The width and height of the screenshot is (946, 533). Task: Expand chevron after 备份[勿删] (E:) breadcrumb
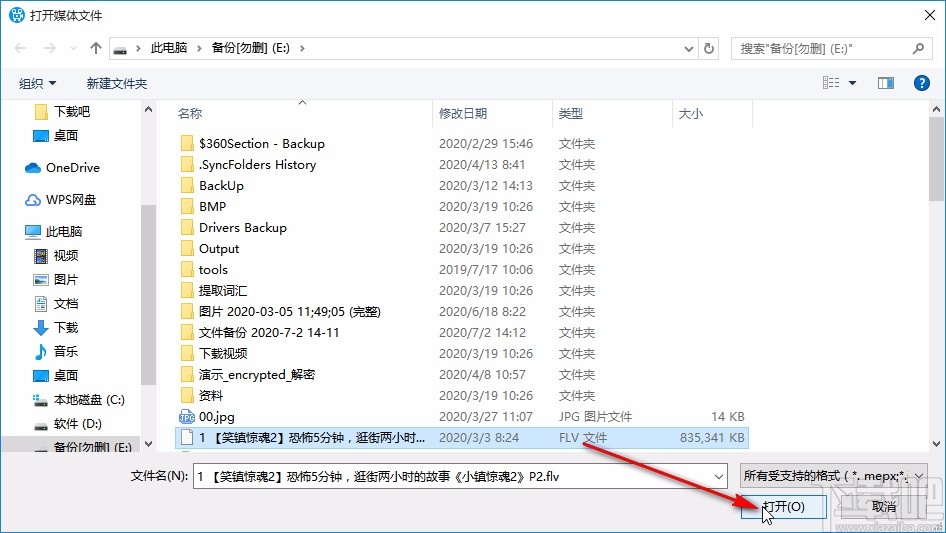(302, 48)
